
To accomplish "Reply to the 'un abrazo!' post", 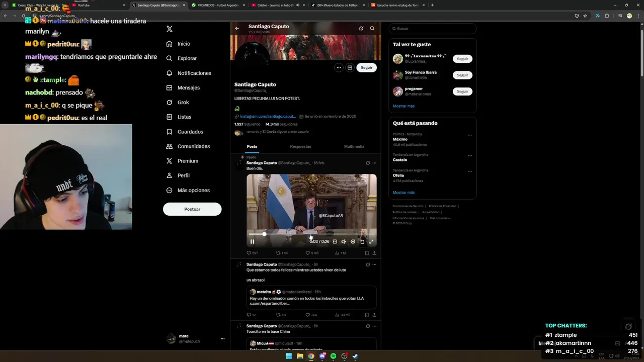I will click(x=251, y=315).
